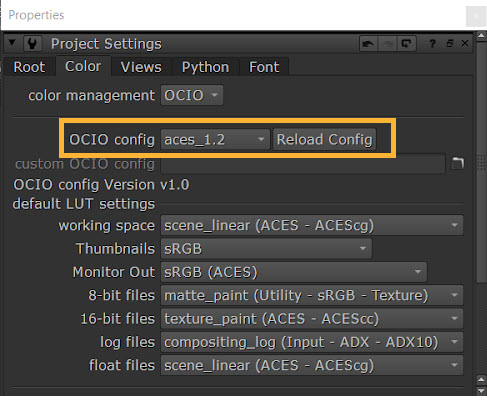Collapse the Project Settings disclosure triangle
The width and height of the screenshot is (487, 400).
pyautogui.click(x=12, y=43)
